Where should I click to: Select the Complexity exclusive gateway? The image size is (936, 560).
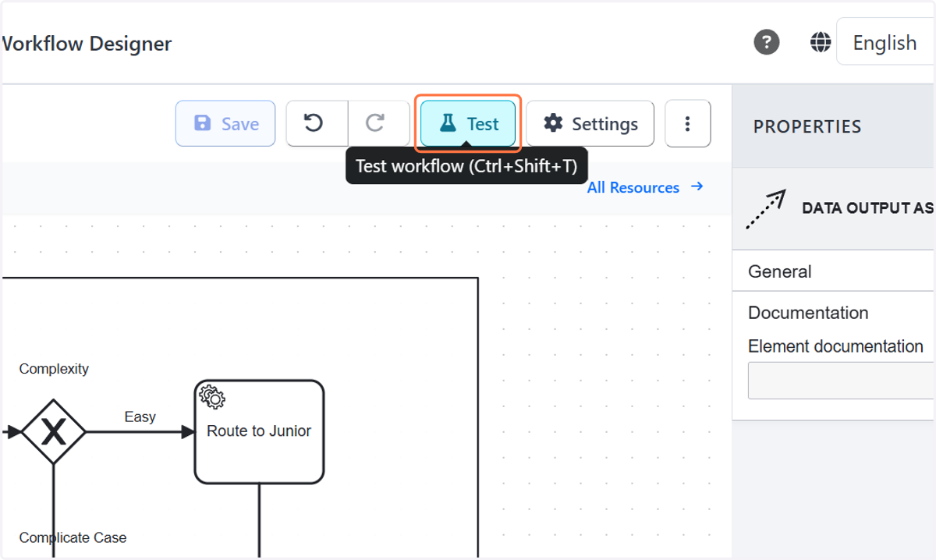click(53, 431)
